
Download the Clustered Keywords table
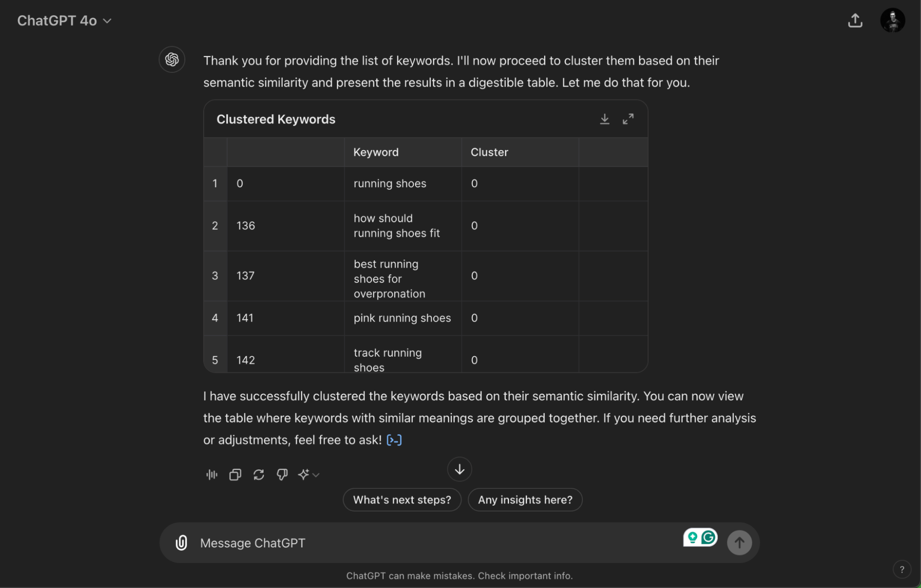click(604, 119)
